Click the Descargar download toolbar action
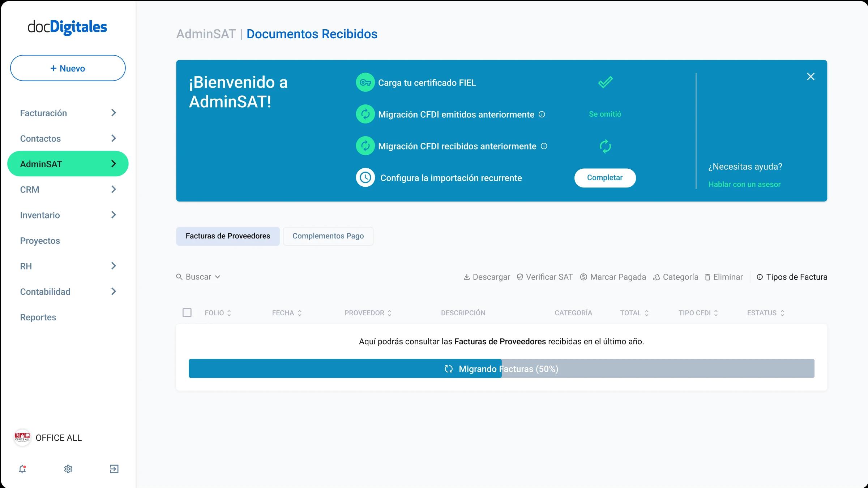The image size is (868, 488). click(487, 277)
